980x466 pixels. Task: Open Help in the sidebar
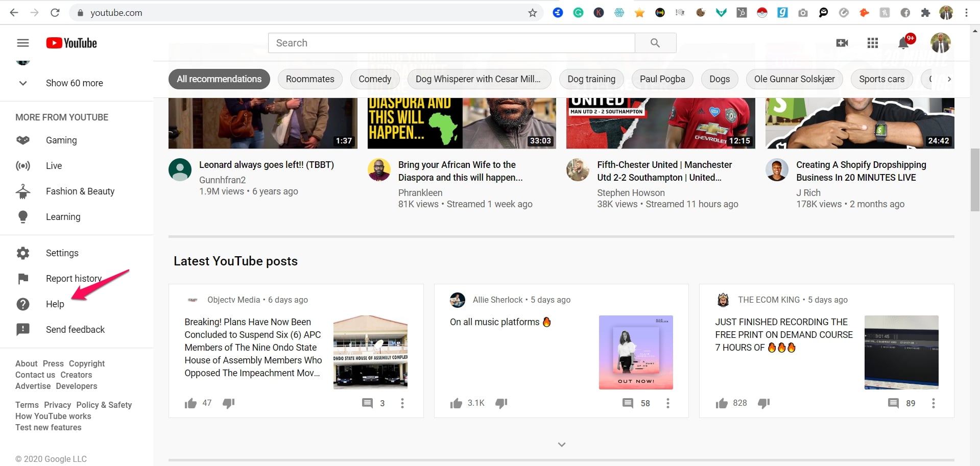77,304
